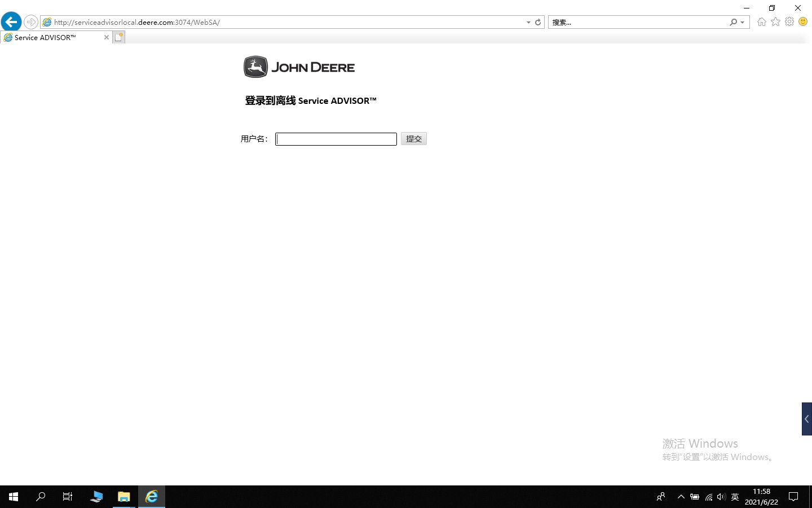Click the browser Back arrow button

pos(11,22)
